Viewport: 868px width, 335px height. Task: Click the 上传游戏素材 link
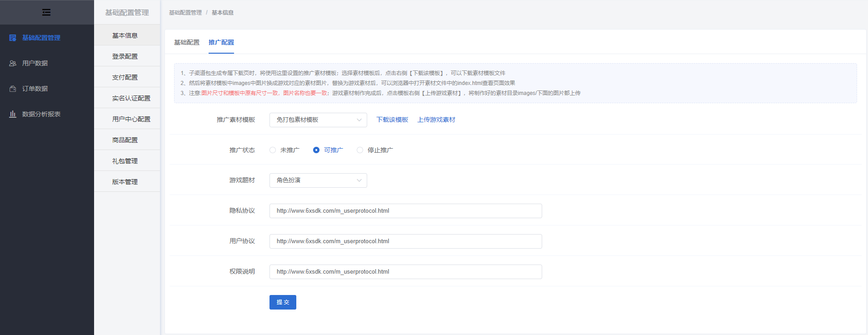click(x=436, y=120)
